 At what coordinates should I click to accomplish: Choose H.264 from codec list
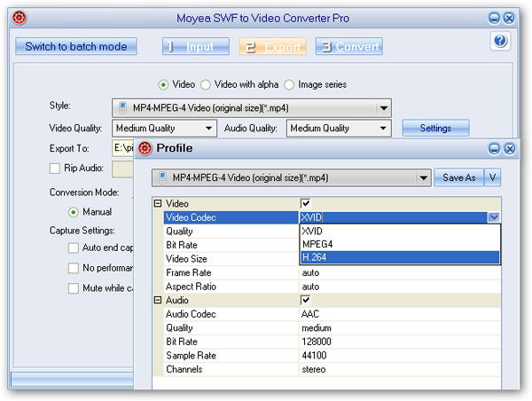[x=400, y=257]
